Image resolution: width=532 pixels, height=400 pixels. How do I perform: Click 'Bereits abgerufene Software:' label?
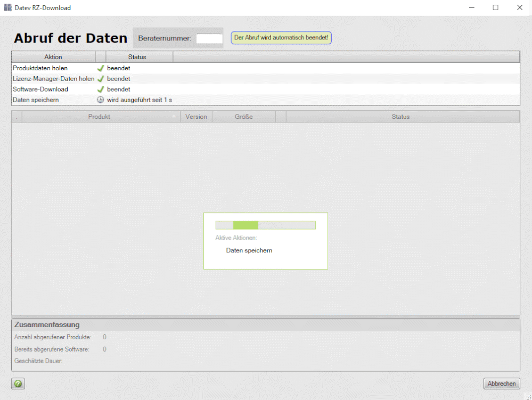click(x=52, y=349)
